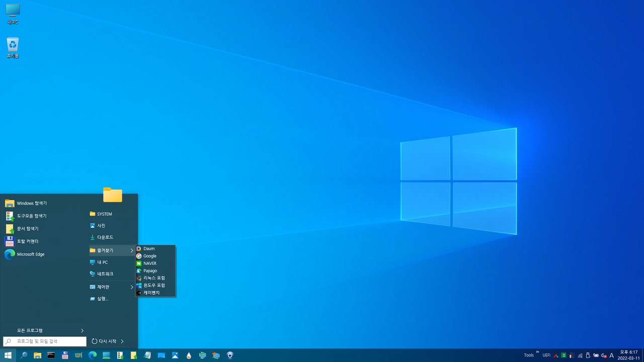
Task: Click the green number 3 tray icon
Action: click(563, 355)
